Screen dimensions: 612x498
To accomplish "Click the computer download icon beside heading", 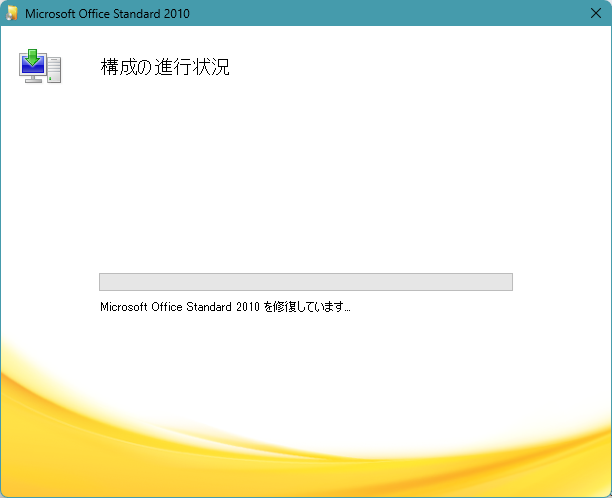I will point(40,66).
